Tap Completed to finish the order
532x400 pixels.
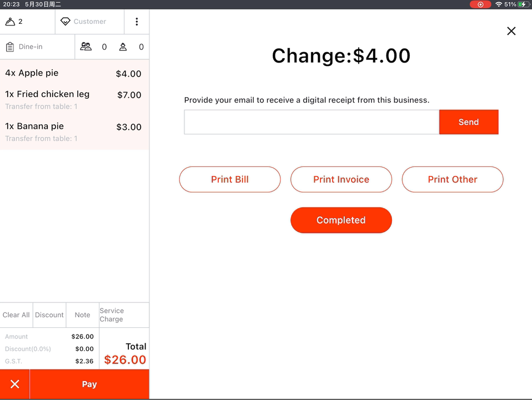(341, 220)
